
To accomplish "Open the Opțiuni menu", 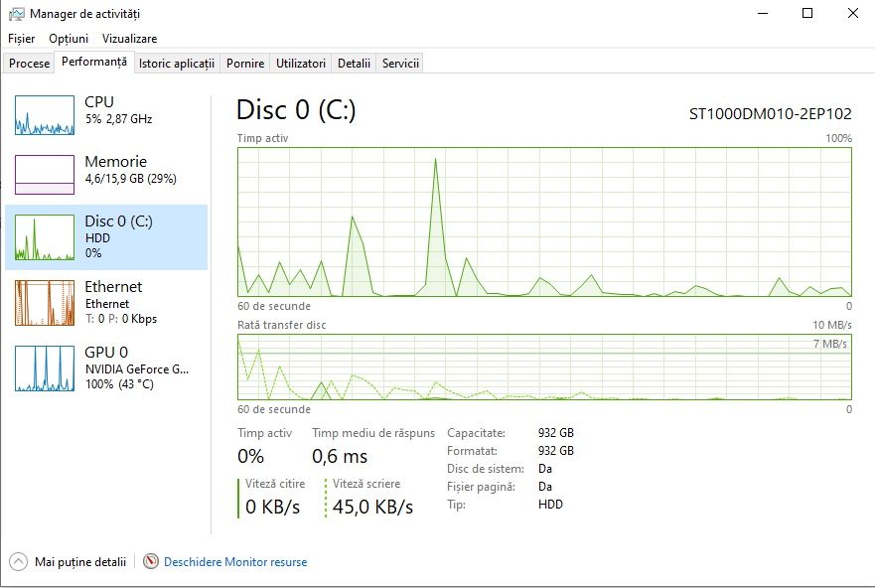I will click(x=69, y=39).
